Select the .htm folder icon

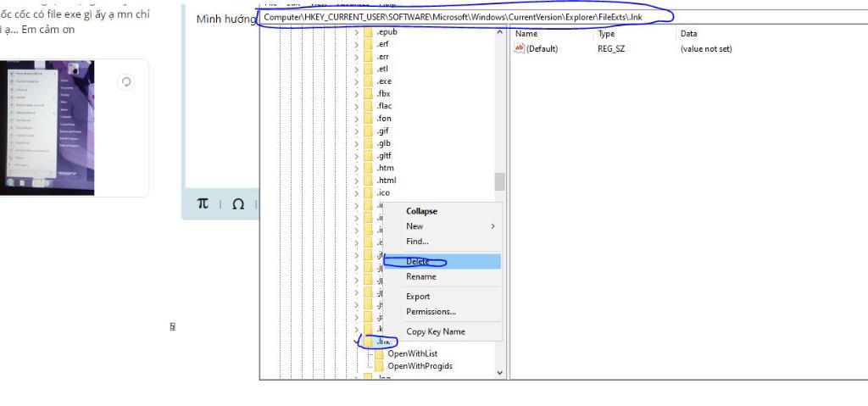[x=368, y=168]
